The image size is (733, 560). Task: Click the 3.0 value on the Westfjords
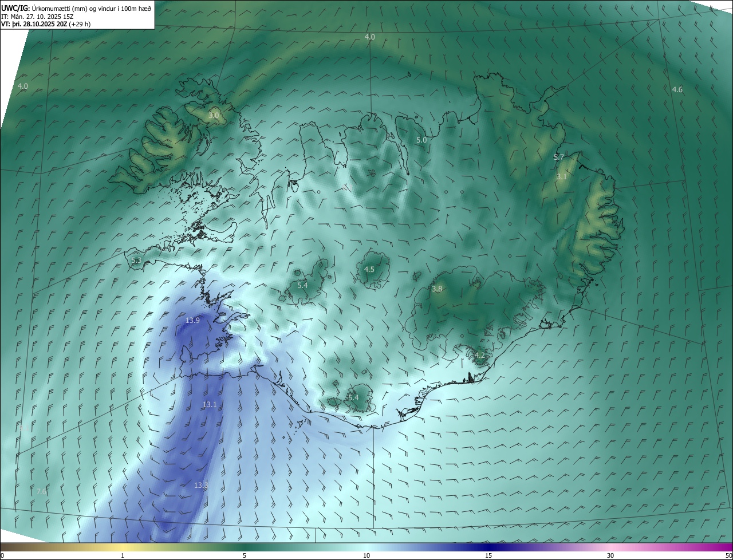(x=214, y=116)
